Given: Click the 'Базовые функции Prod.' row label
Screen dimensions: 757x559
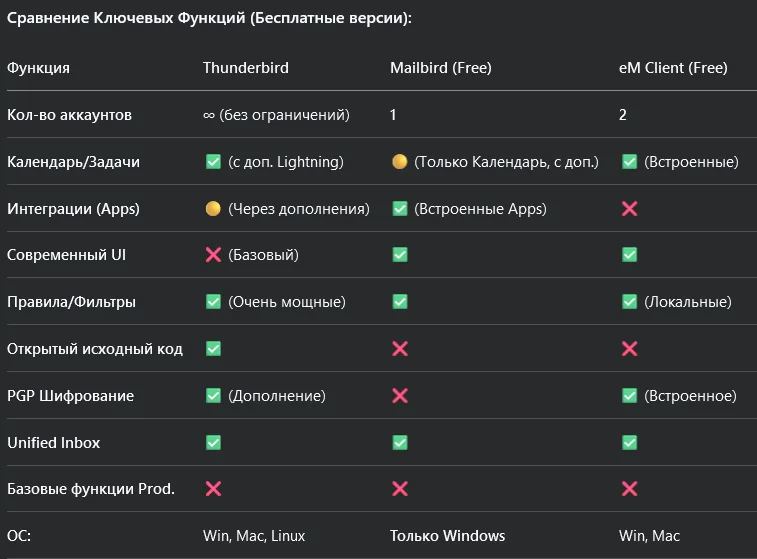Looking at the screenshot, I should tap(91, 489).
